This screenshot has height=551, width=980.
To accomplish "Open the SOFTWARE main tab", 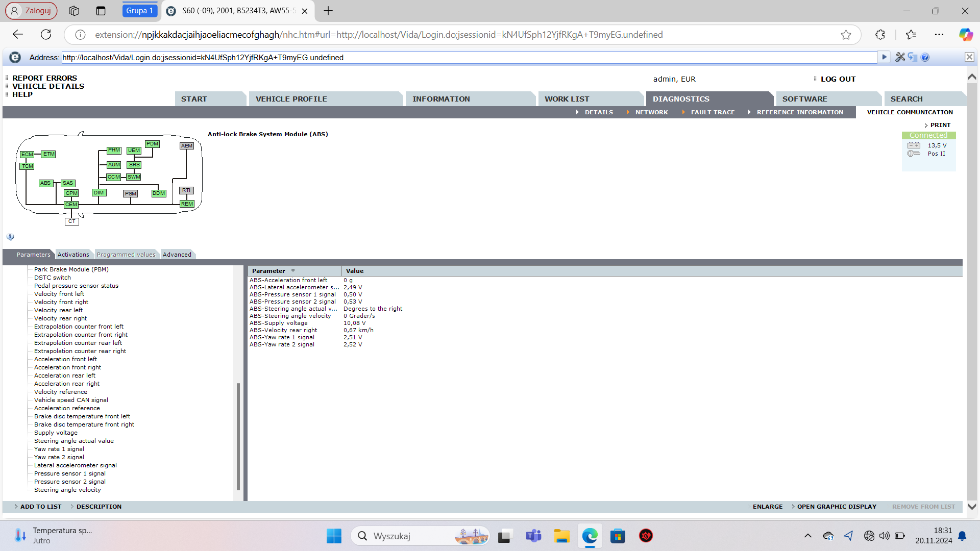I will [x=804, y=99].
